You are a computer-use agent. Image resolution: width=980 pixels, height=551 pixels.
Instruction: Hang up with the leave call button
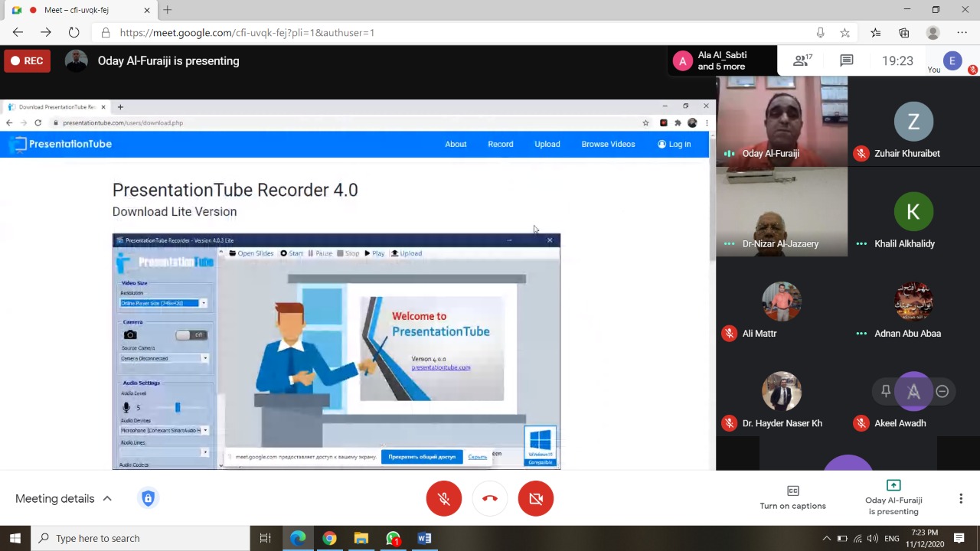[490, 499]
